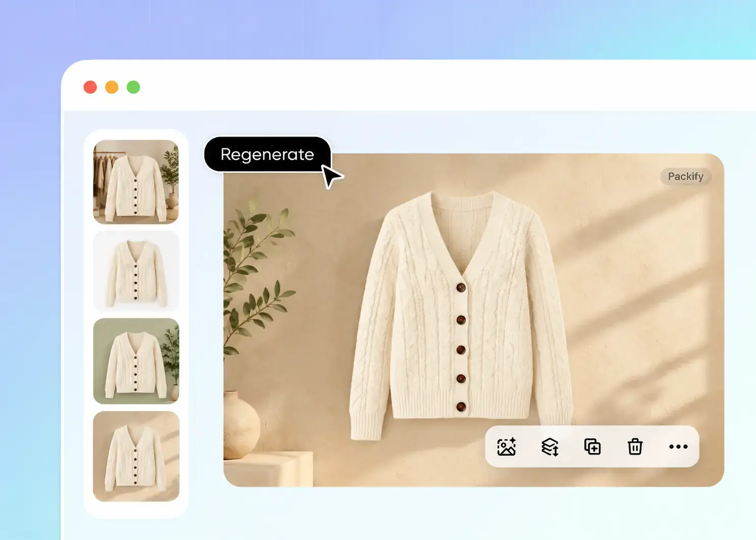Click the Regenerate button
The width and height of the screenshot is (756, 540).
pyautogui.click(x=267, y=154)
